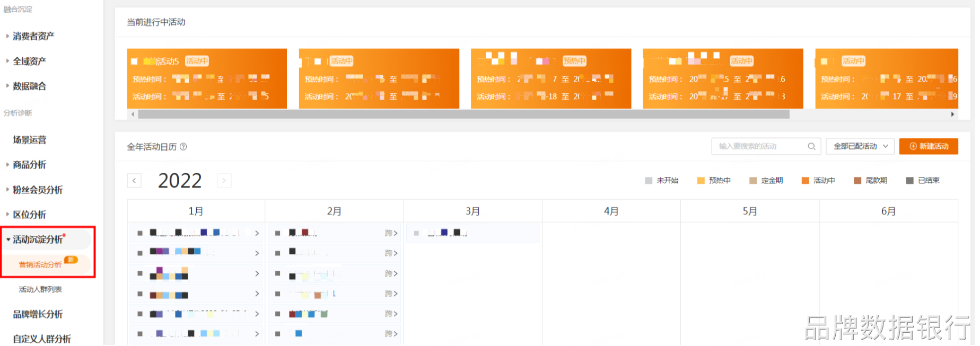Open the first orange 活动5 card

pos(207,79)
